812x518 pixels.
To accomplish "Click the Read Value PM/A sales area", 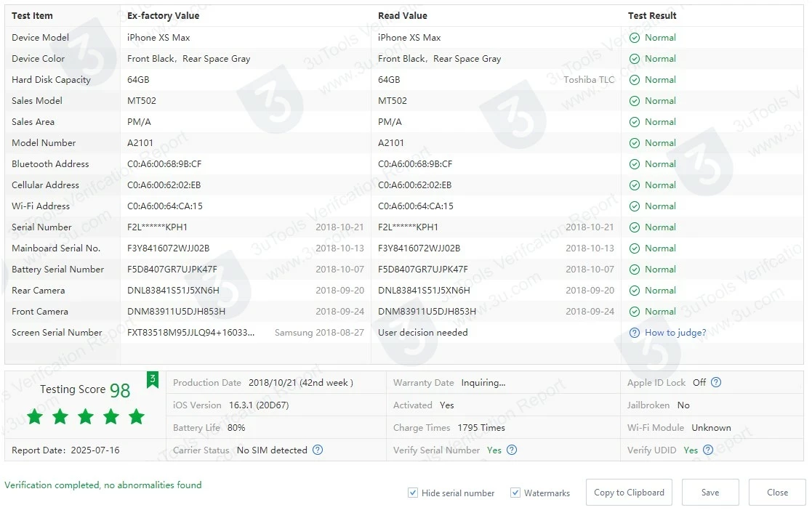I will 390,122.
